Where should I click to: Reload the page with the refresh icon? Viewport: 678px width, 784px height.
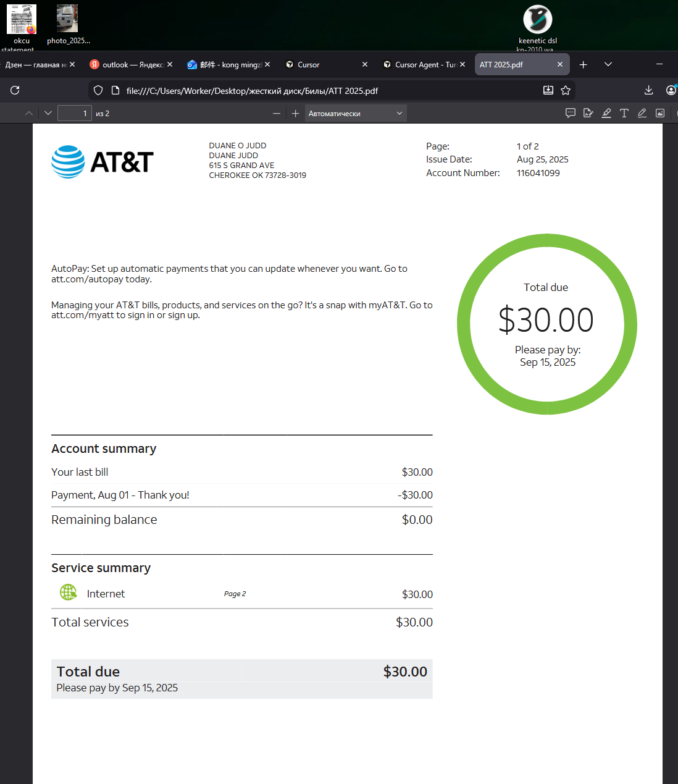[15, 90]
